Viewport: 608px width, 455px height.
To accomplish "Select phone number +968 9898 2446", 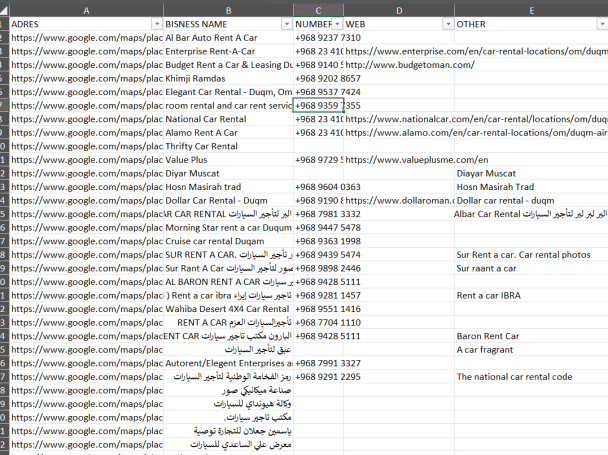I will pyautogui.click(x=318, y=268).
